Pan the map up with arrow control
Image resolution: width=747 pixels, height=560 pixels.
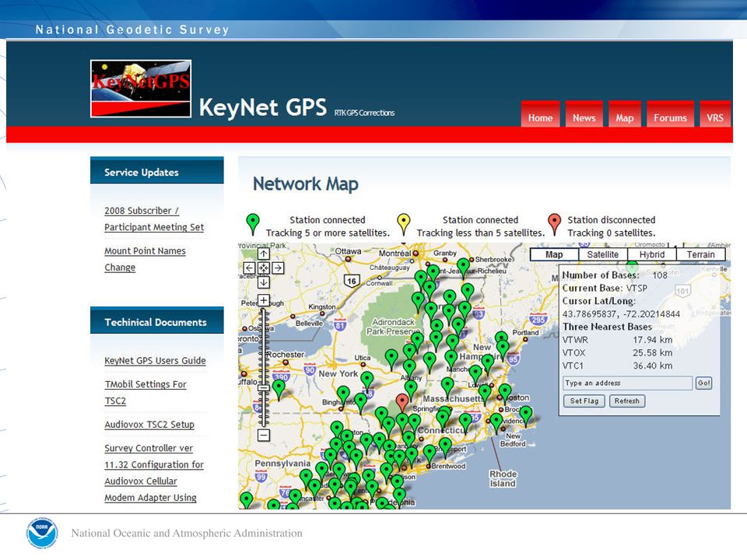(x=264, y=254)
